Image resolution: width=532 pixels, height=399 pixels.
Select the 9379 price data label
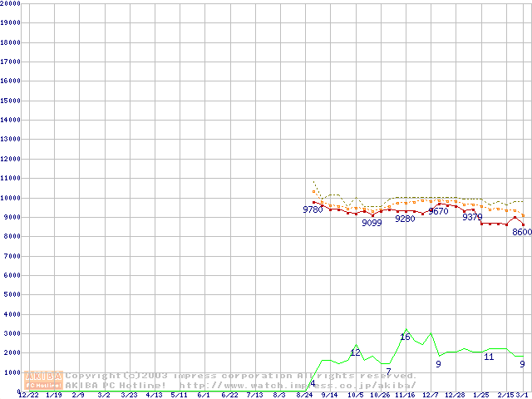pyautogui.click(x=472, y=218)
